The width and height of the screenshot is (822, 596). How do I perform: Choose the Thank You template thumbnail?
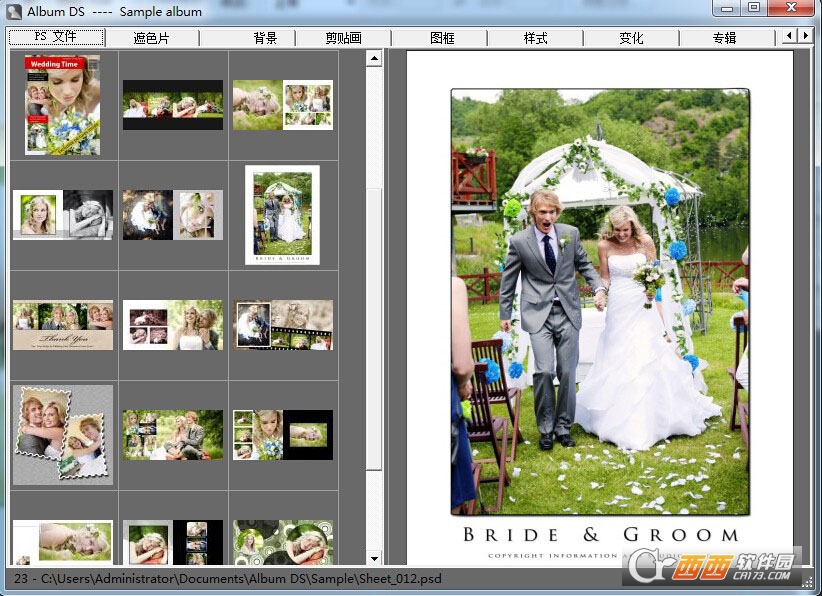point(62,326)
